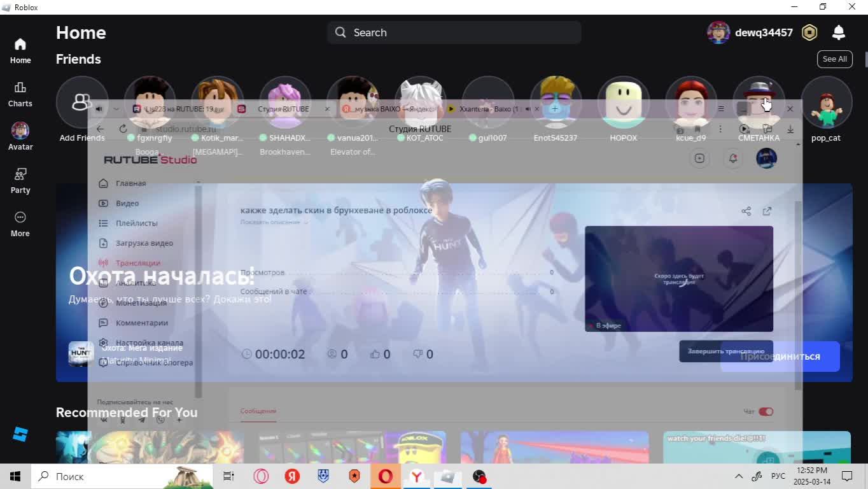The image size is (868, 489).
Task: Open the first recommended game thumbnail
Action: 150,447
